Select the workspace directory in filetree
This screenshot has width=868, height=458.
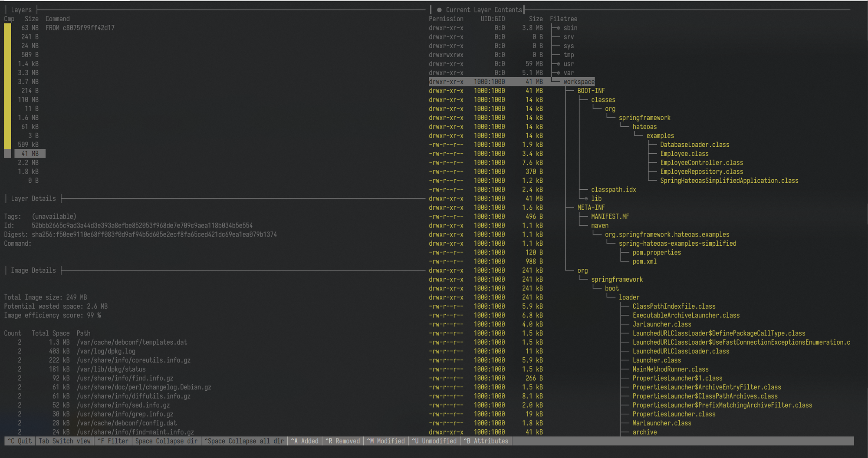point(579,82)
